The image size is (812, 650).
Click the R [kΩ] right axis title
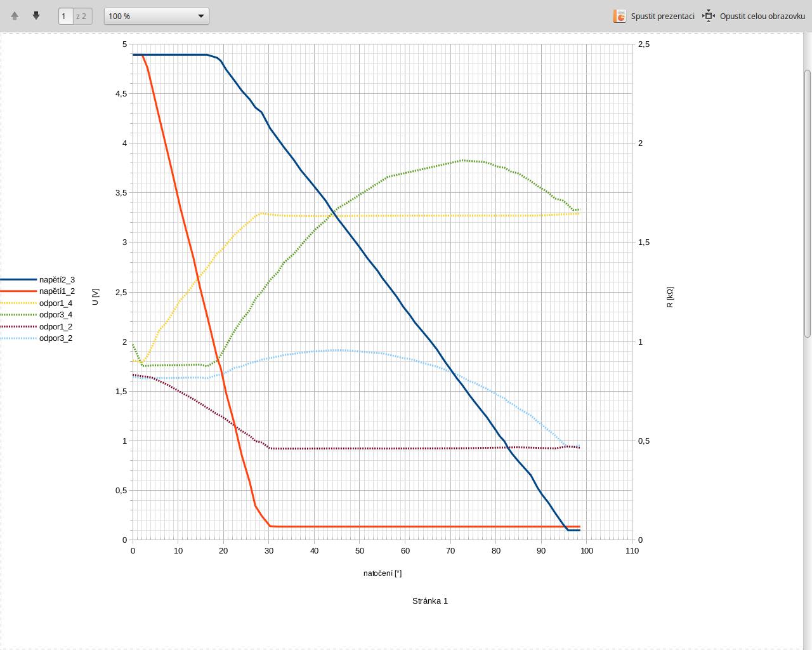click(x=670, y=296)
